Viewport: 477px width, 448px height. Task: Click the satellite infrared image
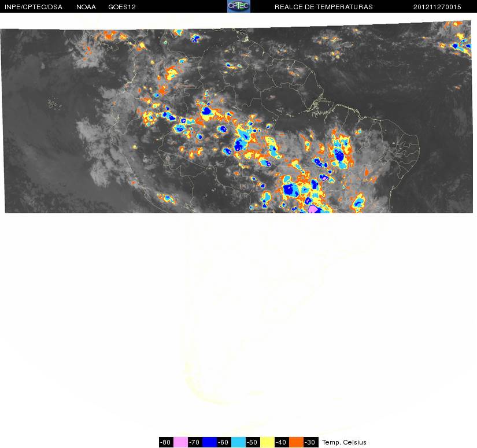coord(237,117)
